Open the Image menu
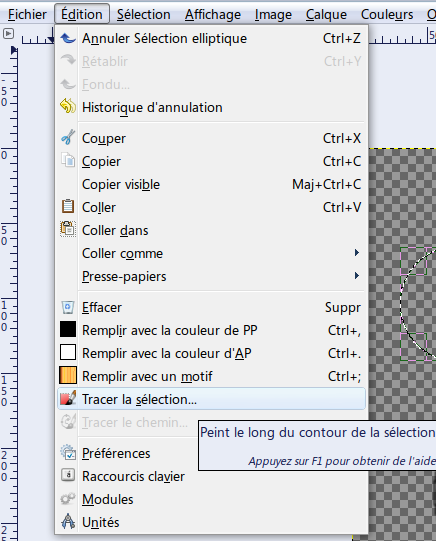Image resolution: width=436 pixels, height=541 pixels. [273, 14]
